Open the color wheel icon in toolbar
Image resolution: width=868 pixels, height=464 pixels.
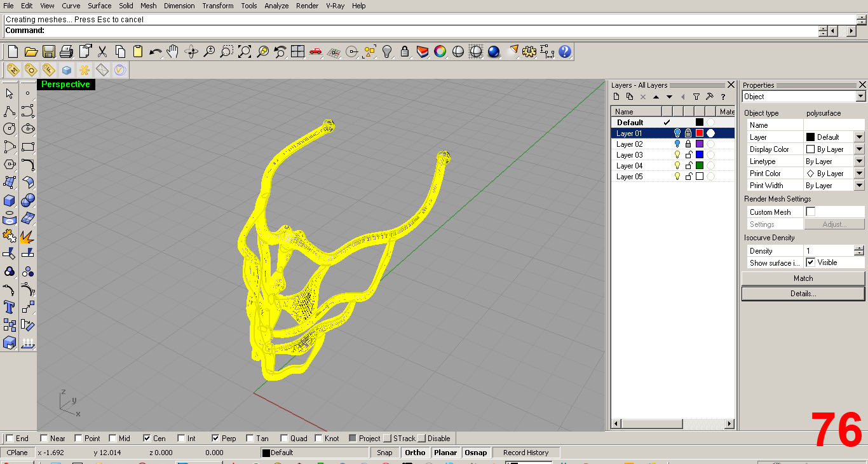[440, 51]
